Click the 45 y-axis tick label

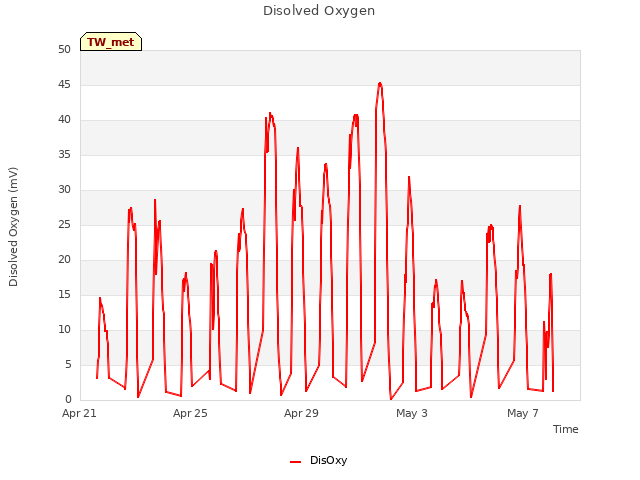pyautogui.click(x=64, y=84)
